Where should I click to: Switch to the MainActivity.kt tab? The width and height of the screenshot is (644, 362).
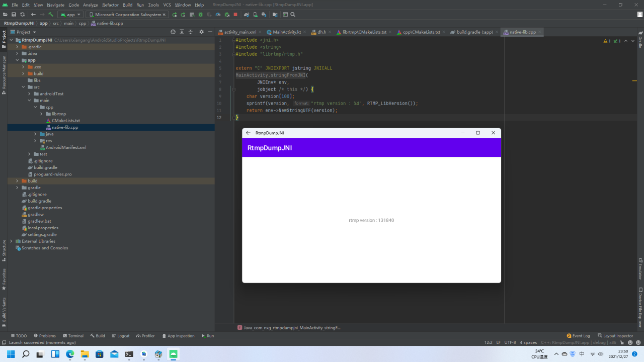pos(286,32)
